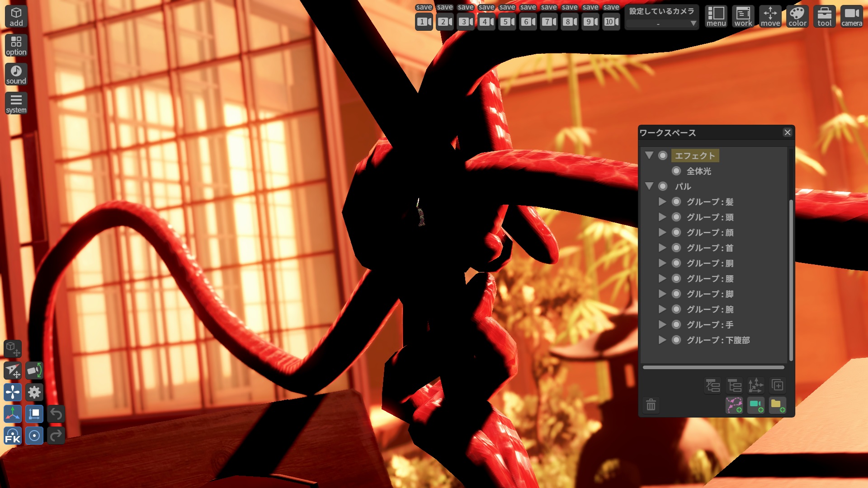Save camera to slot 9
The image size is (868, 488).
point(590,7)
